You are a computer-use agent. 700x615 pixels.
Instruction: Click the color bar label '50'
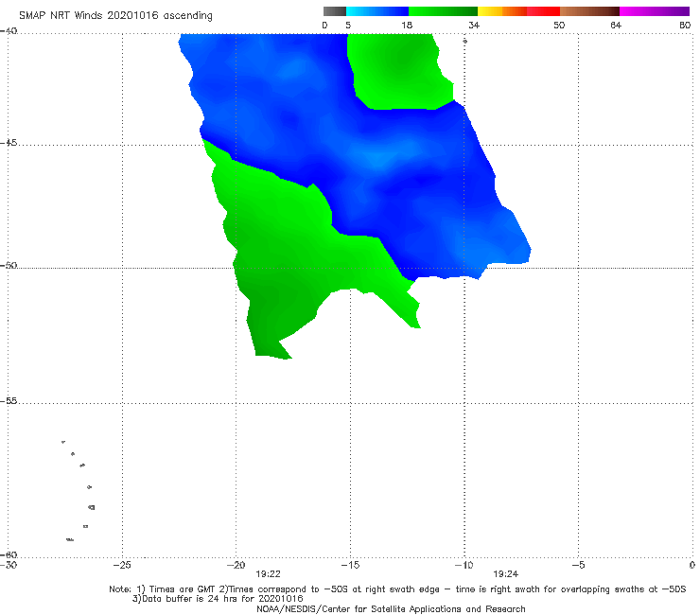[x=559, y=25]
